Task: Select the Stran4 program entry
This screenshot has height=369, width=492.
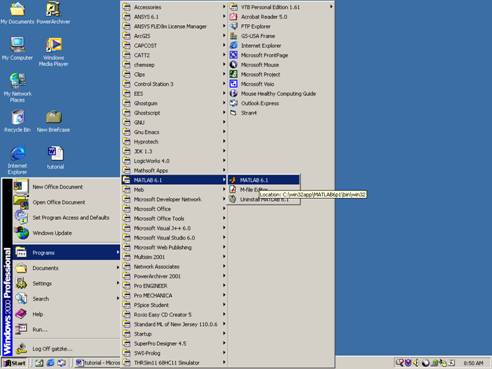Action: pyautogui.click(x=281, y=113)
